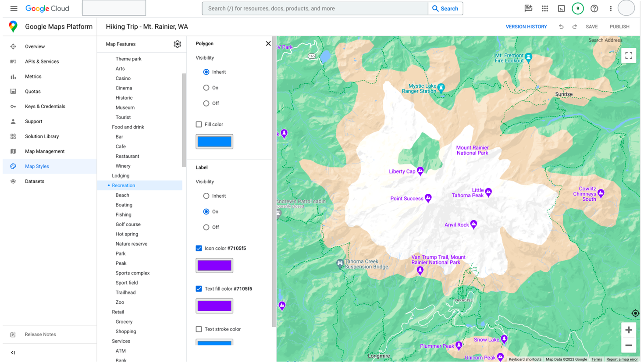Open VERSION HISTORY link
Screen dimensions: 644x363
tap(526, 27)
